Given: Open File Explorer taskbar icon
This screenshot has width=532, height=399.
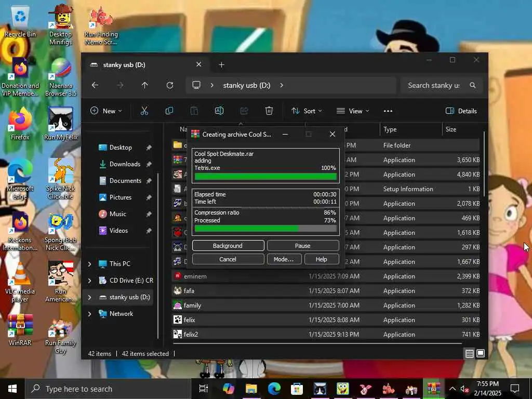Looking at the screenshot, I should (251, 389).
